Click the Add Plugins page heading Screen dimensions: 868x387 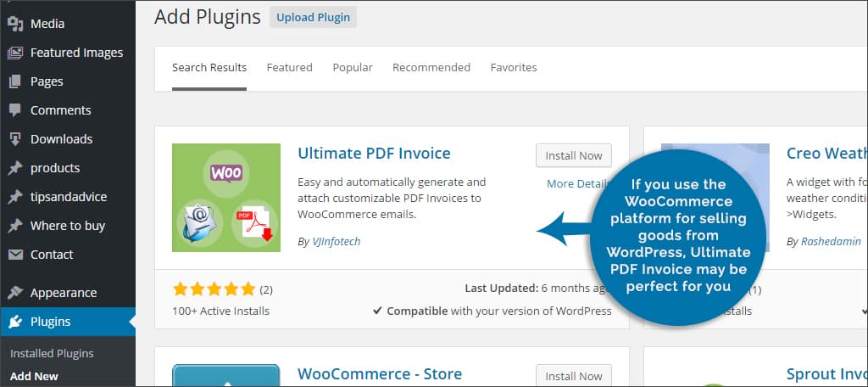[x=208, y=17]
